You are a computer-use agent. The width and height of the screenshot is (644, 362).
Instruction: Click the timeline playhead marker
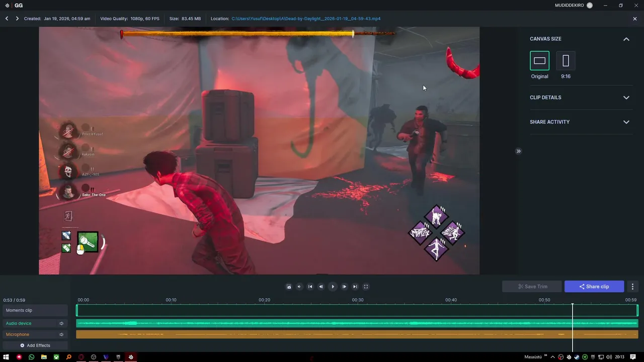(572, 305)
